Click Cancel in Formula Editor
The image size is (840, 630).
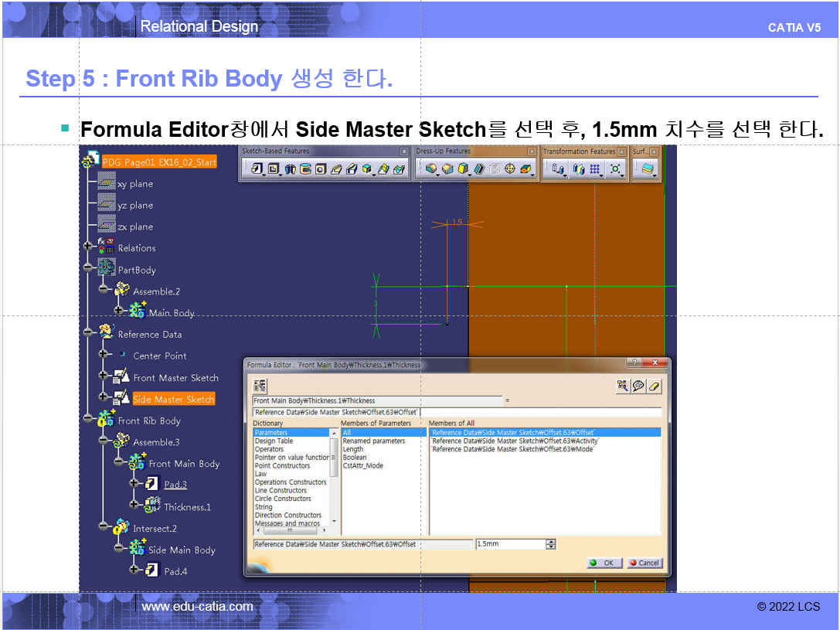pos(644,563)
